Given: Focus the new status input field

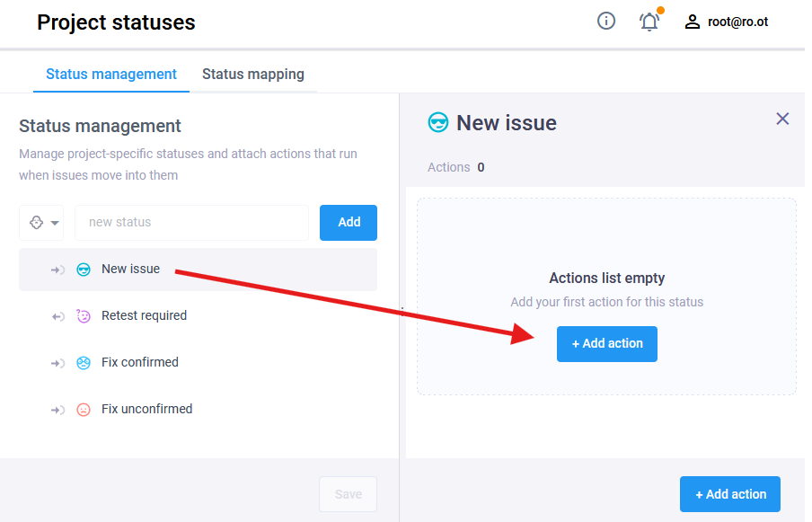Looking at the screenshot, I should coord(191,223).
